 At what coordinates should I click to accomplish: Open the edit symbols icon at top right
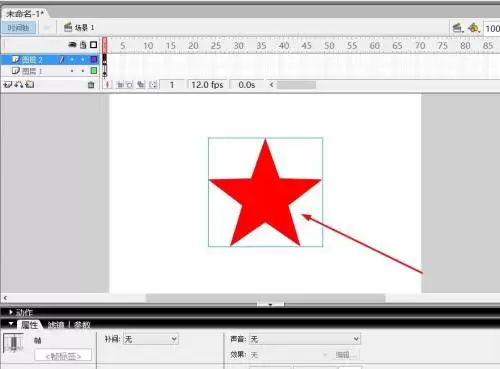click(474, 28)
